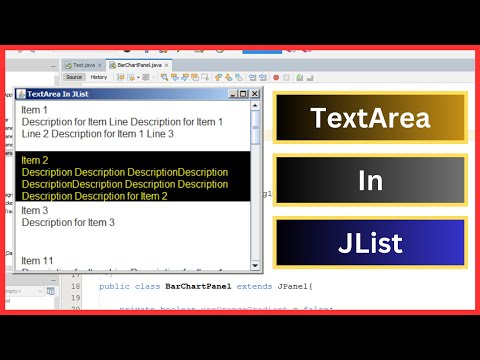Screen dimensions: 480x360
Task: Toggle Rectangular Selection icon
Action: [205, 77]
